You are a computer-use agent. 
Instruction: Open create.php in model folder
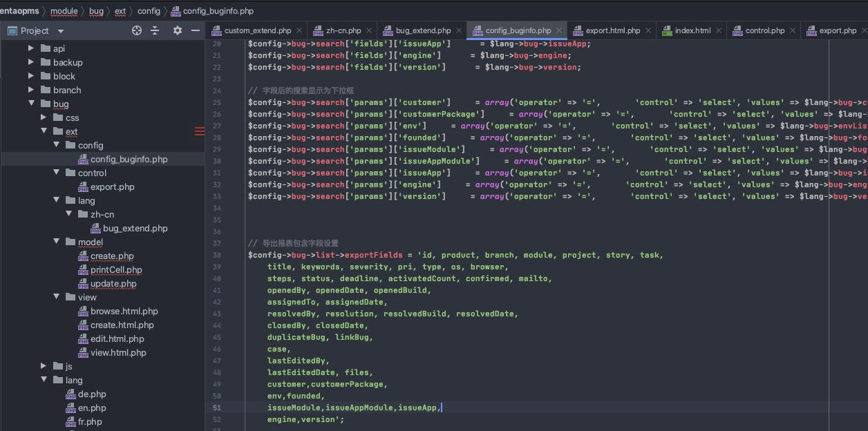click(112, 256)
